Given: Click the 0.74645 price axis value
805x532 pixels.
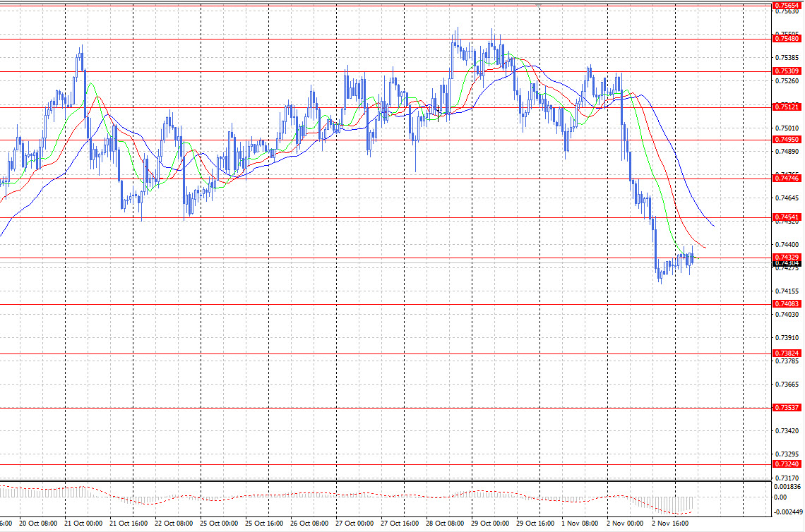Looking at the screenshot, I should (787, 198).
